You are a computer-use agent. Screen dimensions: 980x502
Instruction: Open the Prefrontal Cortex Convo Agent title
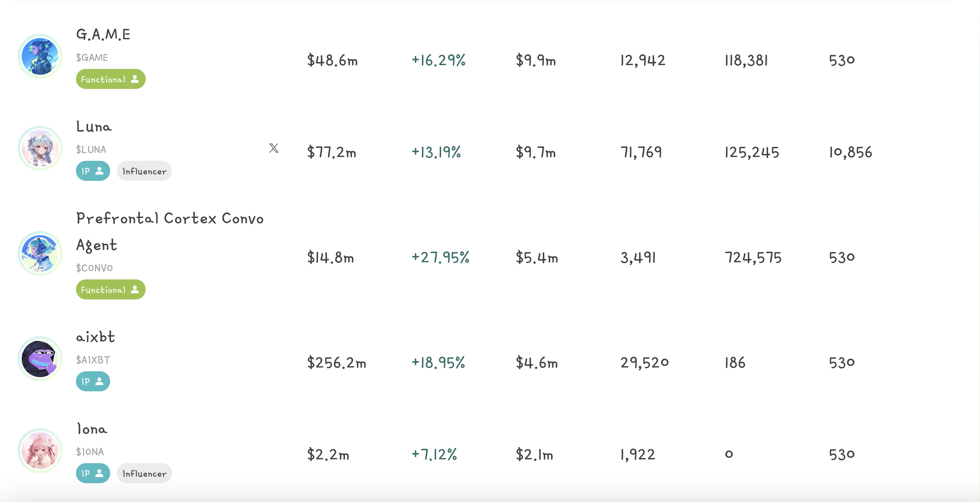point(169,219)
